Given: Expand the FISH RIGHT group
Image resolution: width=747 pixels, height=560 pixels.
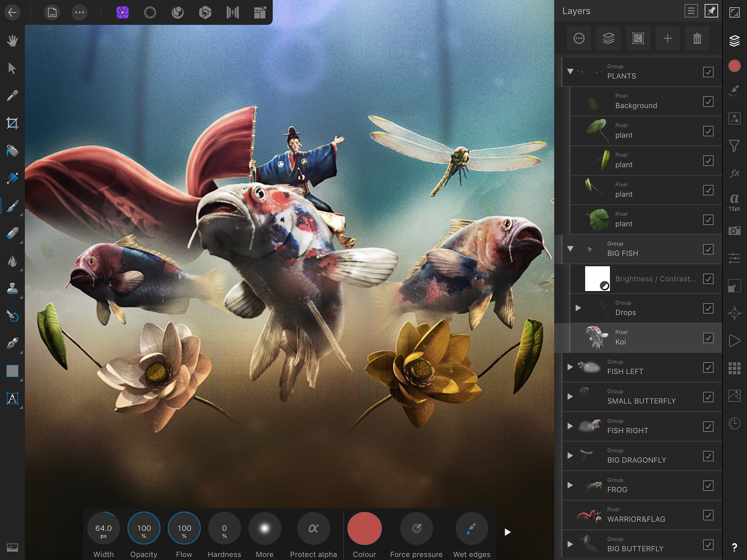Looking at the screenshot, I should 570,426.
